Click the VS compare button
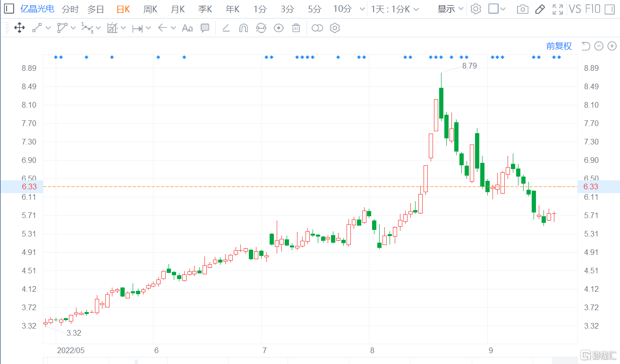This screenshot has width=620, height=364. (575, 9)
